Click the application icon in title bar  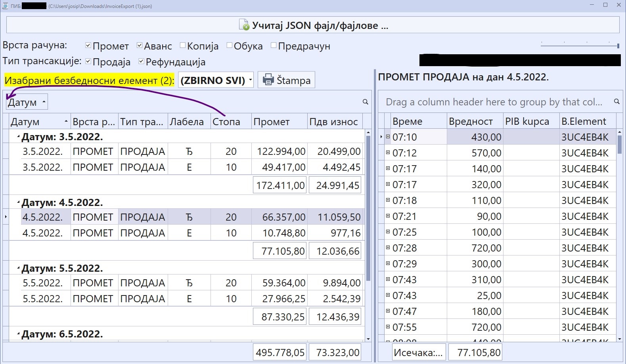point(5,6)
